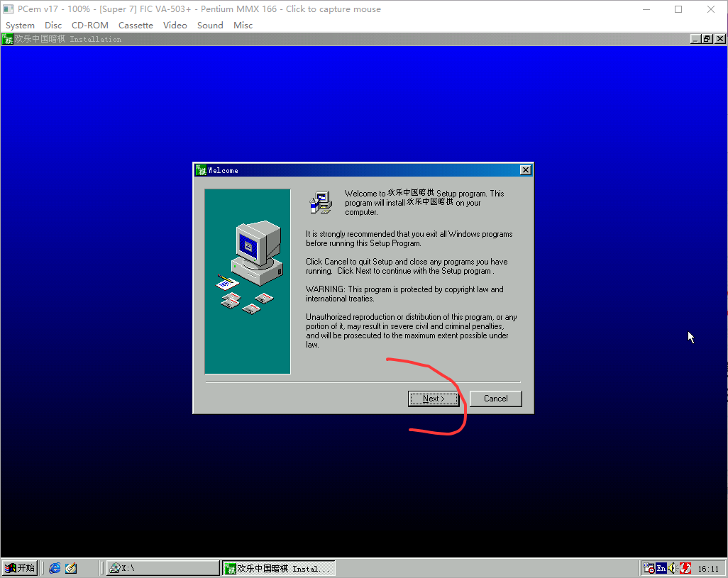Click the En language indicator in tray

click(661, 568)
